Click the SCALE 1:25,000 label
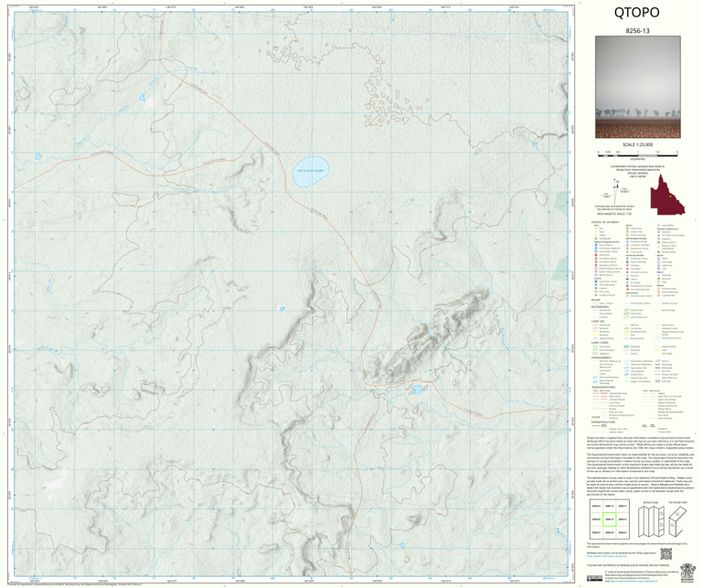Screen dimensions: 702x588 point(637,144)
